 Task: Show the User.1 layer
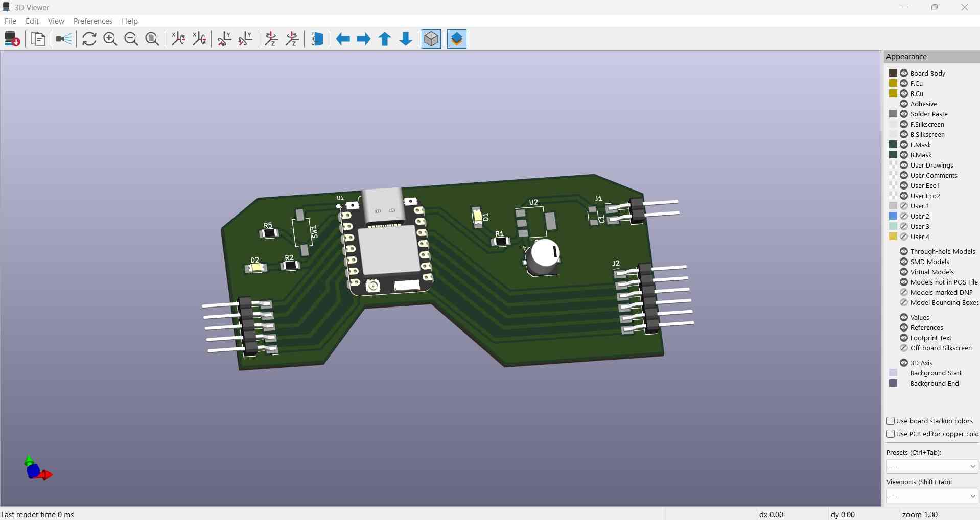pyautogui.click(x=904, y=206)
